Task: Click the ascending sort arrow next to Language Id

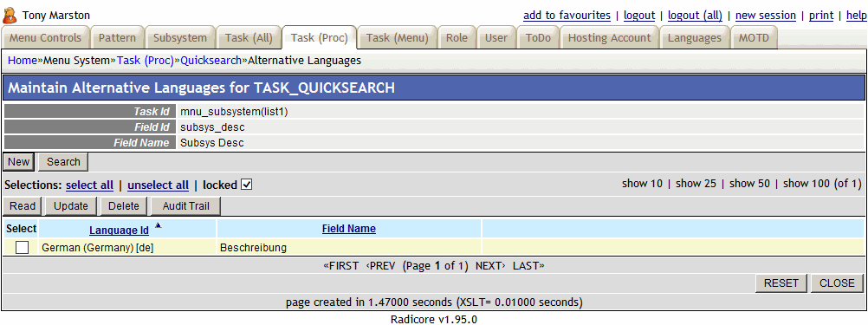Action: pyautogui.click(x=159, y=225)
